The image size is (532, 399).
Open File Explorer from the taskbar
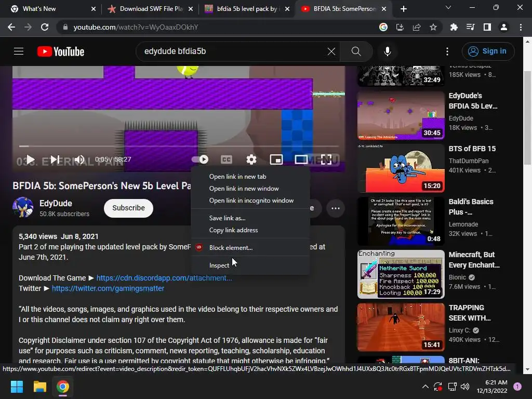(x=39, y=387)
